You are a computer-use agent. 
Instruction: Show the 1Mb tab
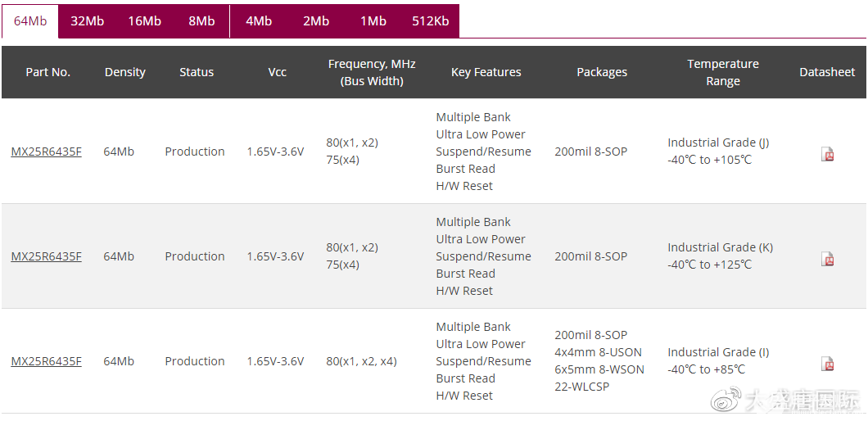373,21
